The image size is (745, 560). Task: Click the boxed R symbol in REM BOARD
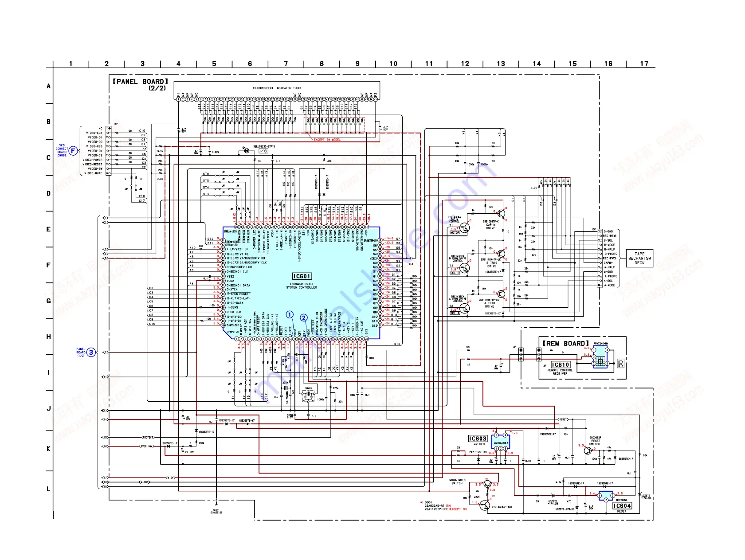[620, 364]
